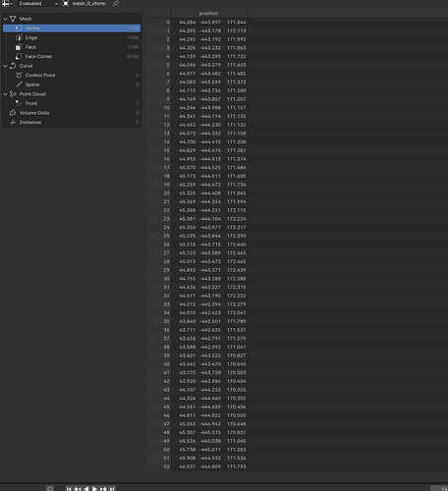Collapse the Point Cloud tree section
448x491 pixels.
(x=5, y=94)
